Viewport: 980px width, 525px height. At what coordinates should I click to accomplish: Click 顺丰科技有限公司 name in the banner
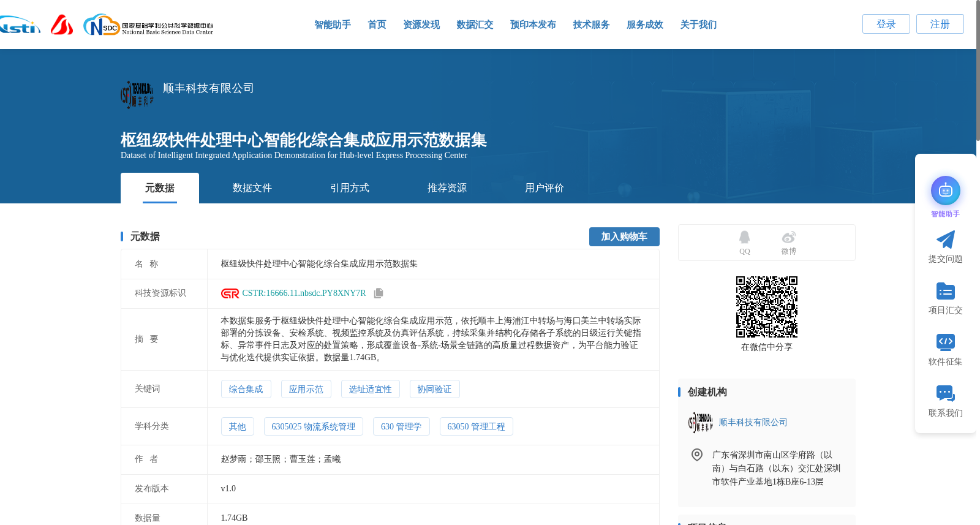click(x=208, y=88)
